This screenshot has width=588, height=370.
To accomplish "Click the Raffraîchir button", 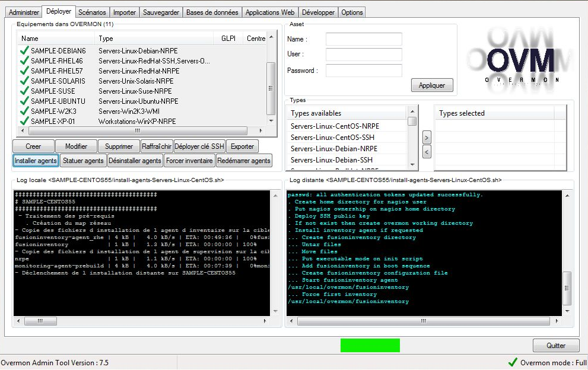I will tap(157, 146).
